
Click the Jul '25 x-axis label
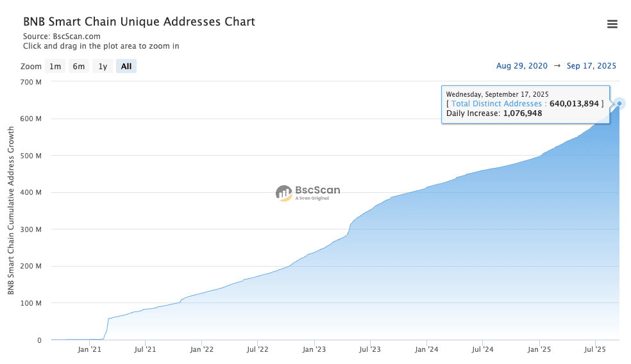point(595,349)
